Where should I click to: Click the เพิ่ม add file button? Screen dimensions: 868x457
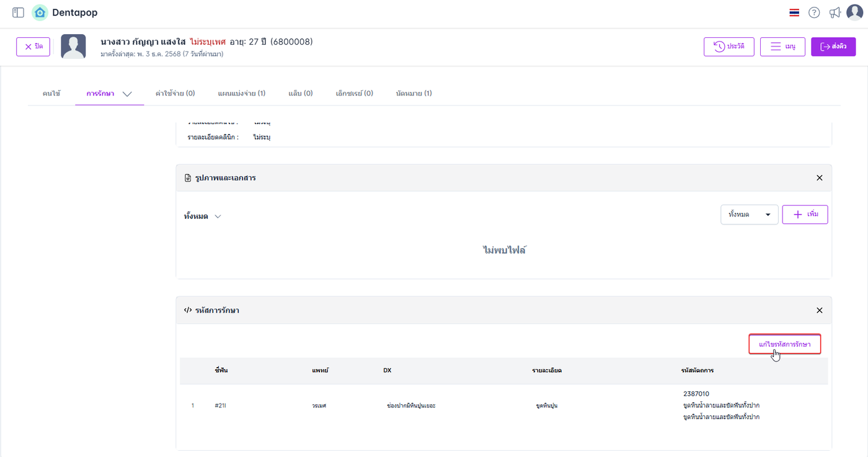805,215
